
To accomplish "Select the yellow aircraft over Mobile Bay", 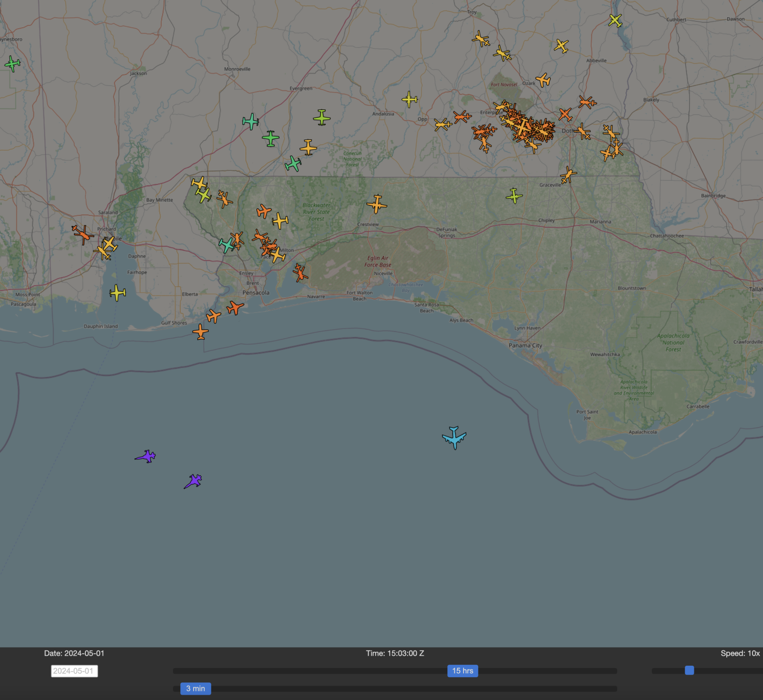I will (x=117, y=292).
